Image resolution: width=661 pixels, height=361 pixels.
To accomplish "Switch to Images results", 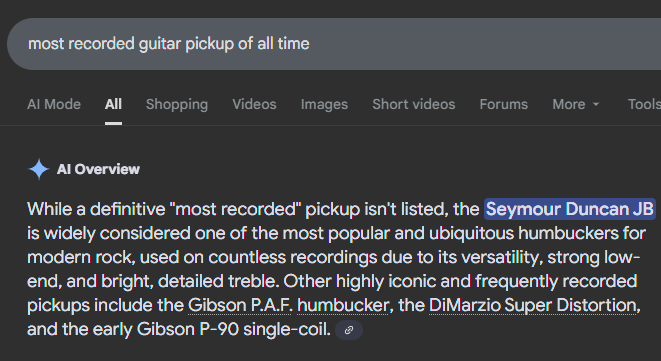I will tap(324, 104).
